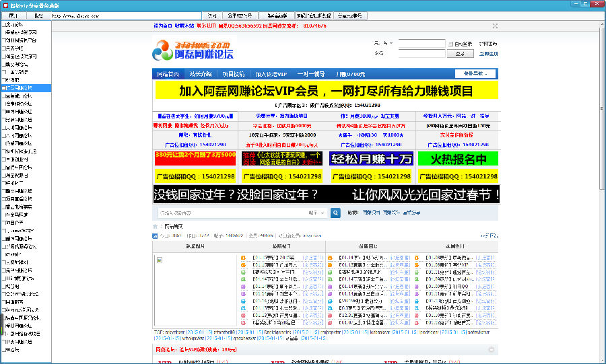Image resolution: width=606 pixels, height=364 pixels.
Task: Click the forgot password link
Action: [x=487, y=44]
